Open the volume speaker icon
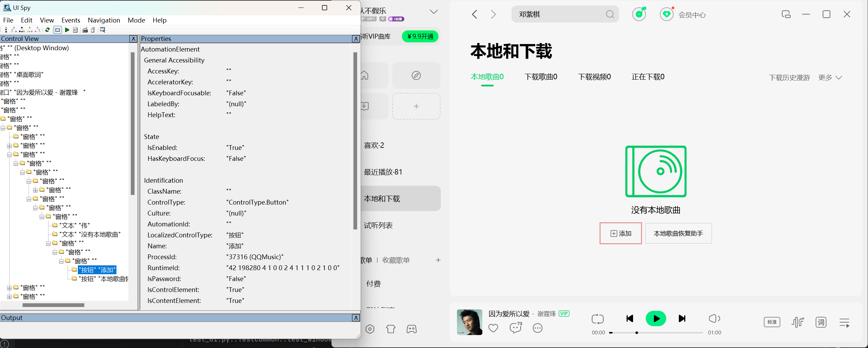 714,319
